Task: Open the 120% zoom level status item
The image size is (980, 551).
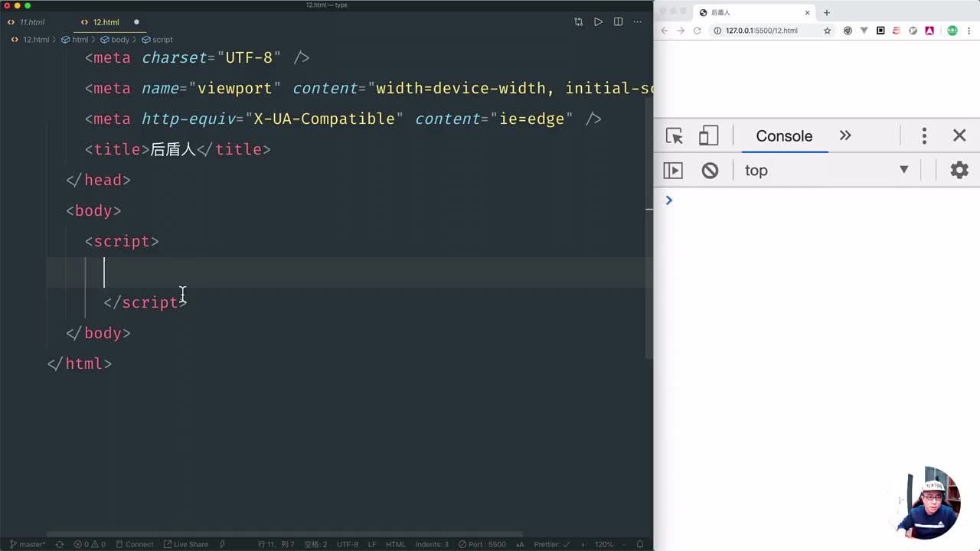Action: pos(604,544)
